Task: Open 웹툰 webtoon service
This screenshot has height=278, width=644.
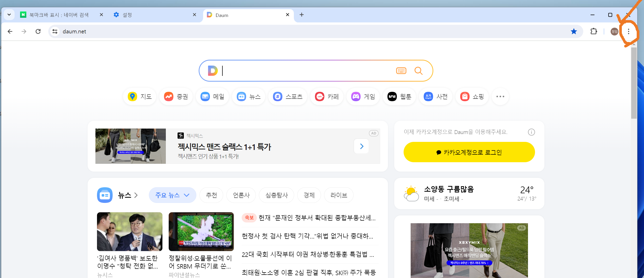Action: click(399, 96)
